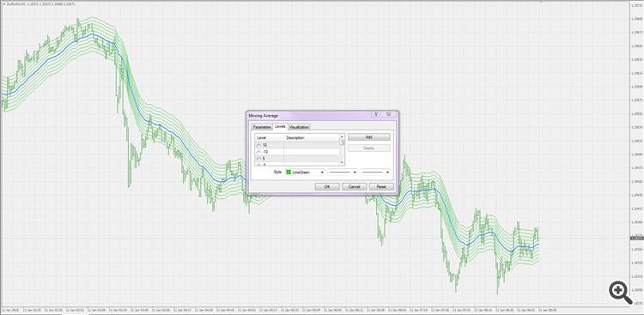Click the level icon next to value 10
Screen dimensions: 644x315
258,145
